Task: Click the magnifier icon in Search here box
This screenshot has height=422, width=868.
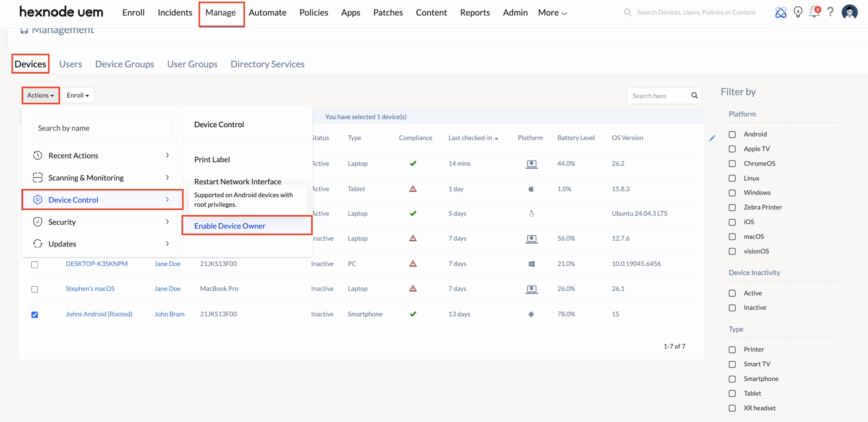Action: click(694, 96)
